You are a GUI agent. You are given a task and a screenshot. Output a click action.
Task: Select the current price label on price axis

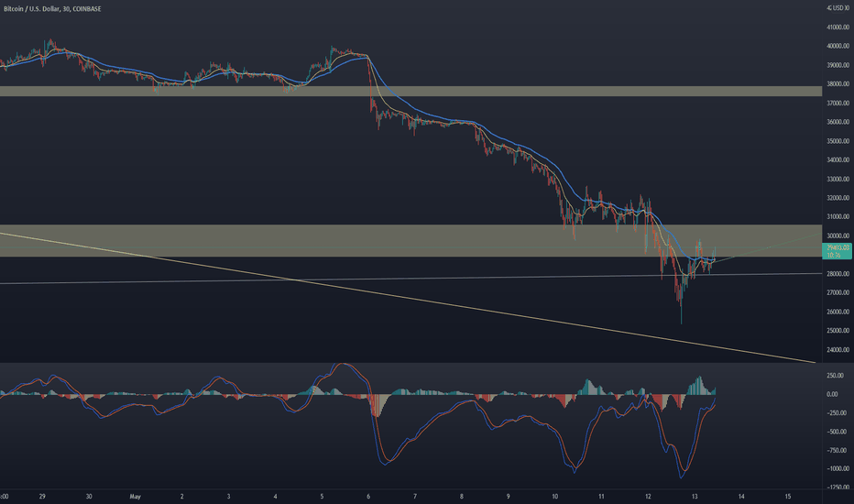click(837, 251)
